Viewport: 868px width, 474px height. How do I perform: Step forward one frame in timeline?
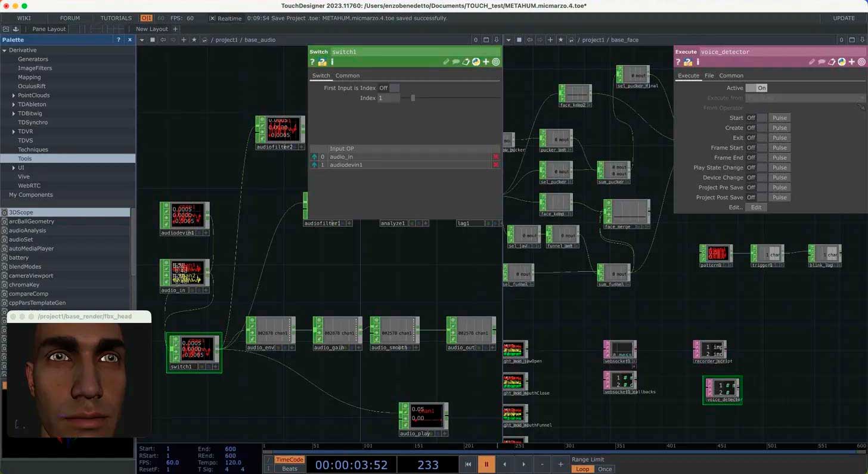point(523,464)
